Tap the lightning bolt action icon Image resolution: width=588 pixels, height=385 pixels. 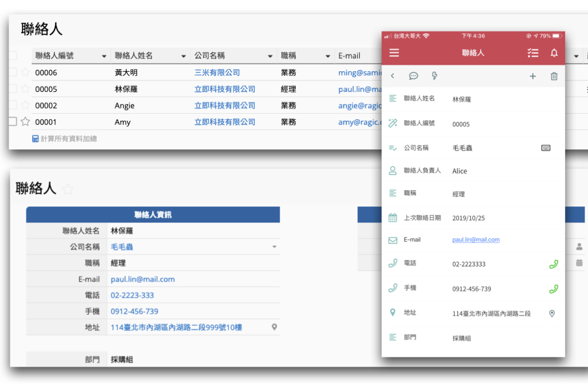point(434,76)
